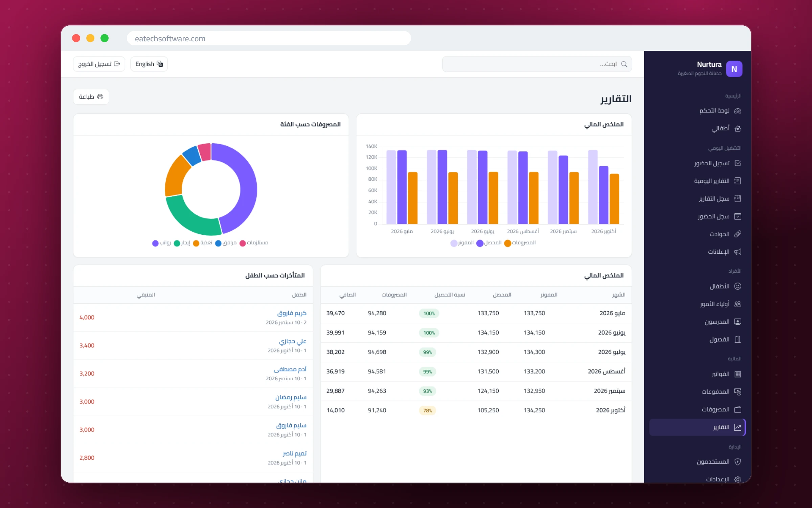This screenshot has height=508, width=812.
Task: Open child link علي حجازي
Action: (x=293, y=341)
